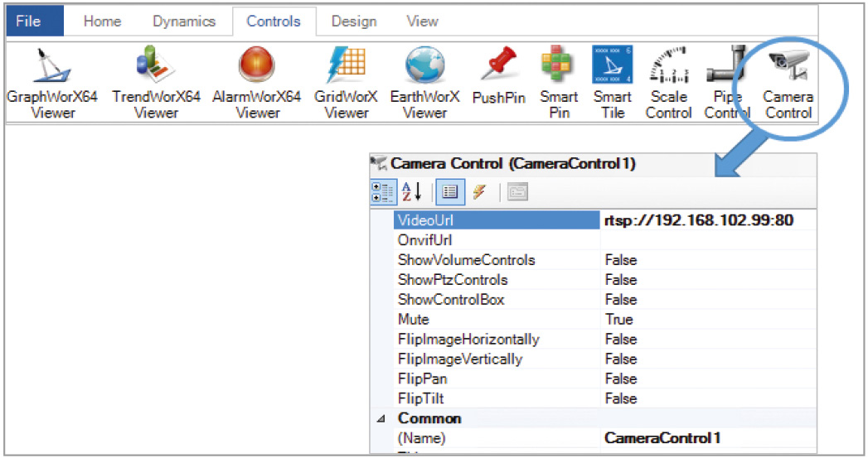
Task: Insert a TrendWorX64 Viewer control
Action: [x=156, y=84]
